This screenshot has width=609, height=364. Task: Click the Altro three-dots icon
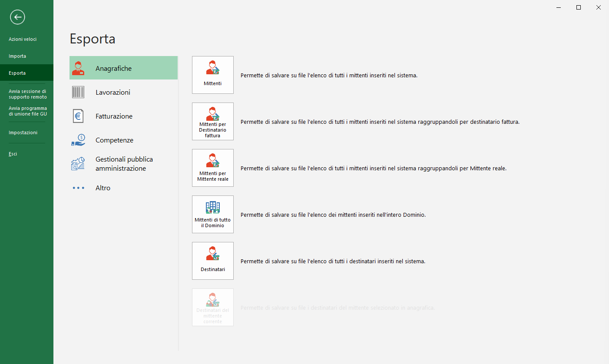78,188
